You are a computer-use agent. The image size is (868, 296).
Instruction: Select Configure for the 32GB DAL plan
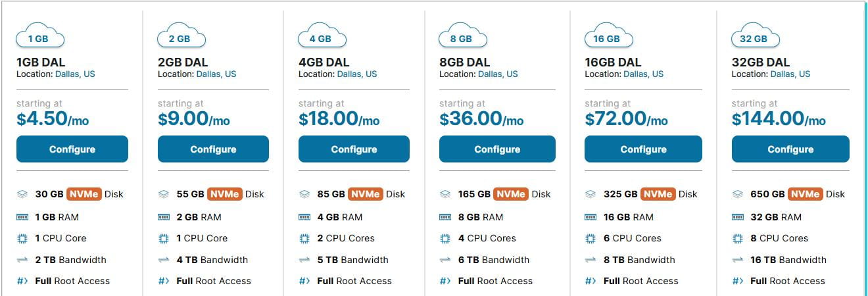pos(790,149)
